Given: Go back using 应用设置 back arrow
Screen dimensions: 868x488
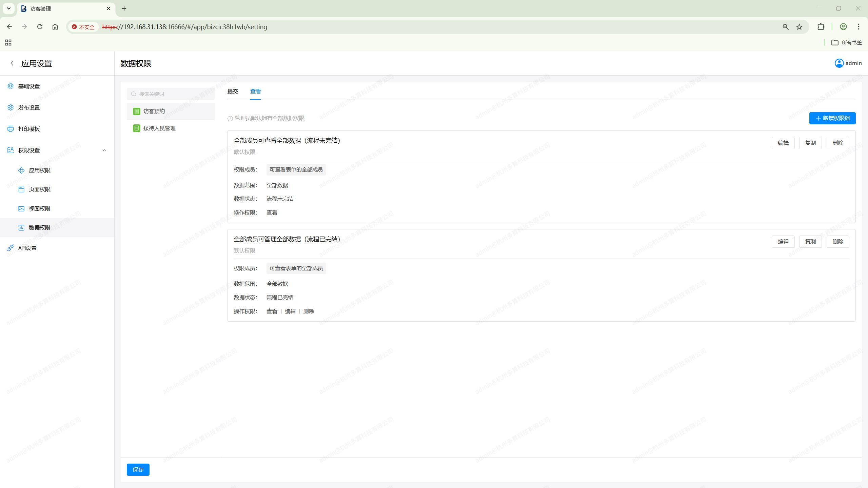Looking at the screenshot, I should coord(12,63).
